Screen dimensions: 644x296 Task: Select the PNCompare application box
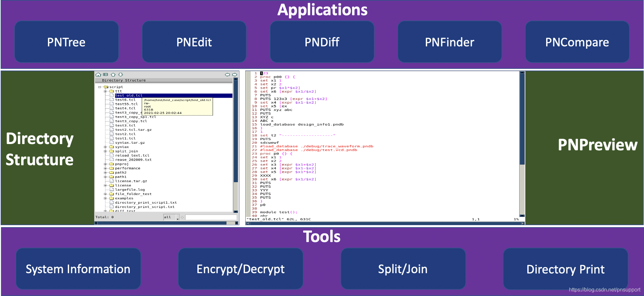point(577,42)
